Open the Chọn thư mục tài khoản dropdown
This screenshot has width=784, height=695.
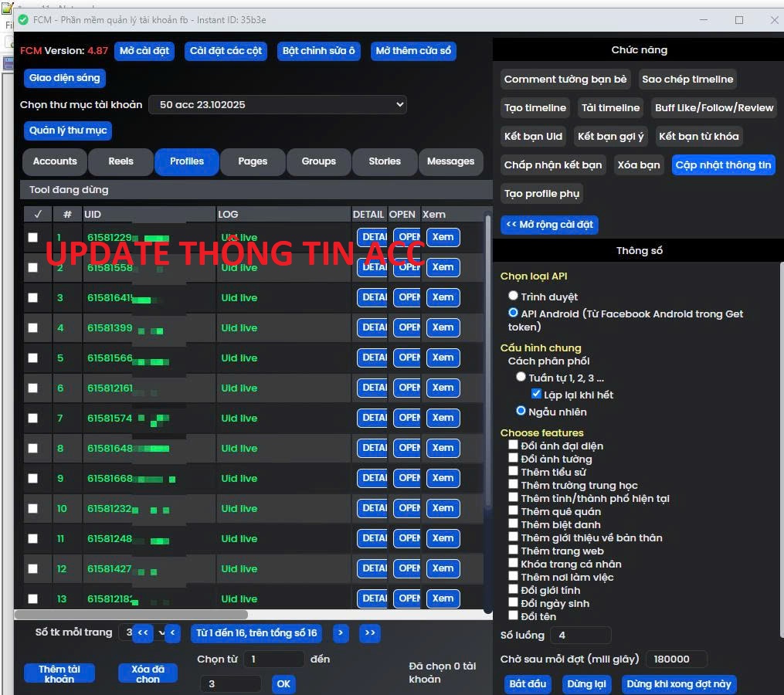click(277, 104)
